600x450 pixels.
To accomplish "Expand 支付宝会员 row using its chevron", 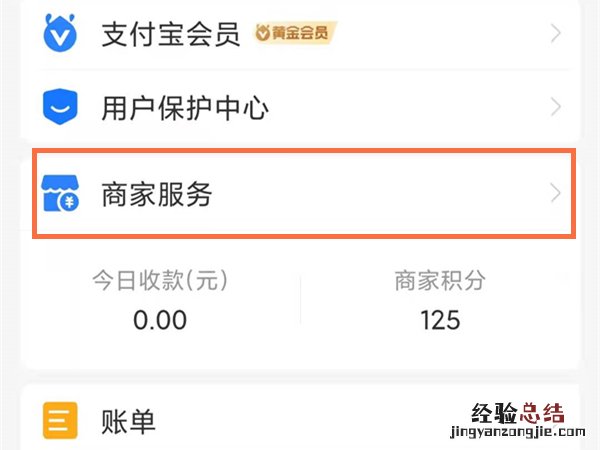I will (x=556, y=36).
